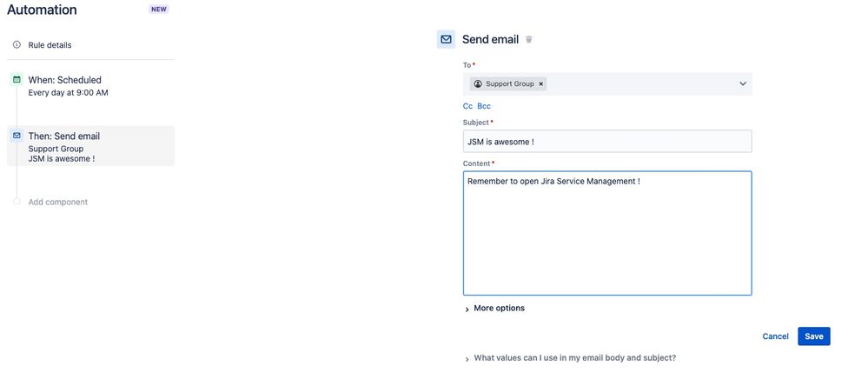Click Add component
Viewport: 868px width, 386px height.
click(58, 203)
